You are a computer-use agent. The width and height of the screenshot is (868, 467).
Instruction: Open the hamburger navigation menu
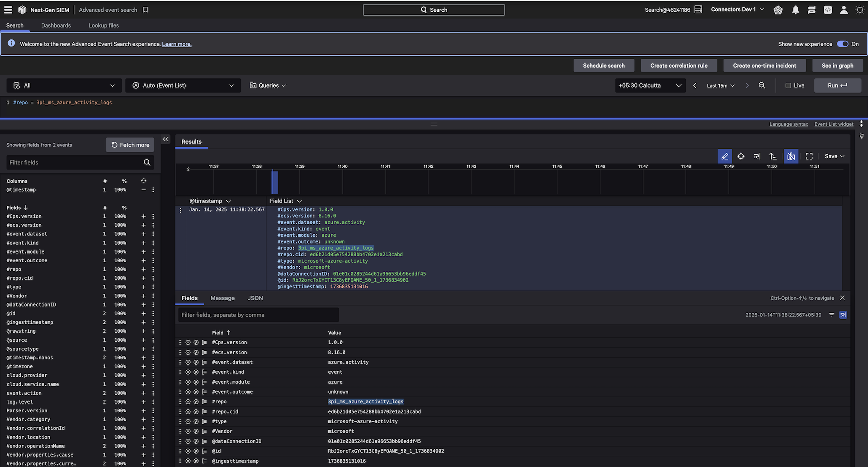click(x=8, y=9)
